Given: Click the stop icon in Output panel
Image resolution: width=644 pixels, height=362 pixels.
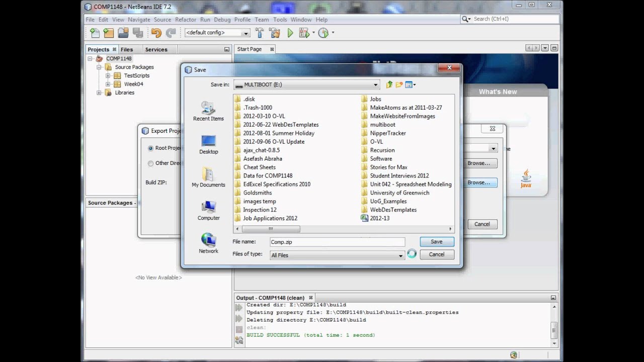Looking at the screenshot, I should click(x=239, y=329).
